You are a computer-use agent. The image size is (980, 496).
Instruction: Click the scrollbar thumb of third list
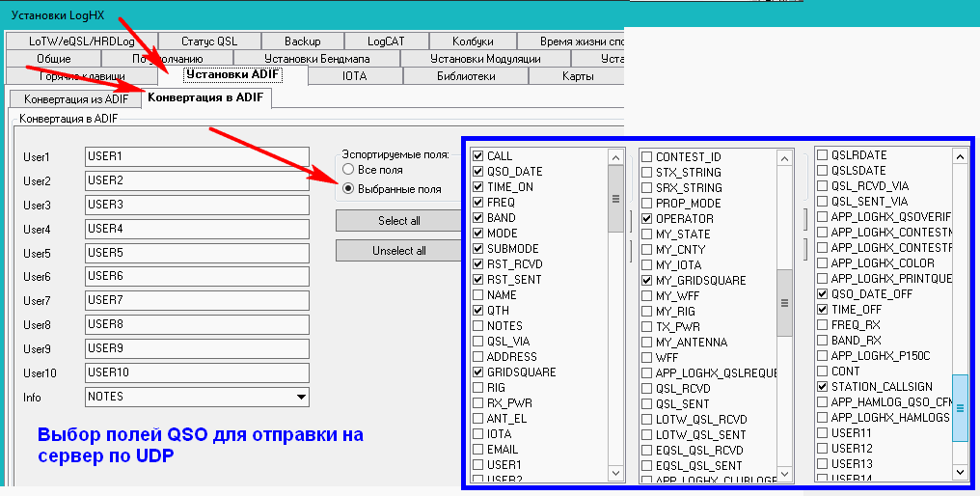pos(959,407)
